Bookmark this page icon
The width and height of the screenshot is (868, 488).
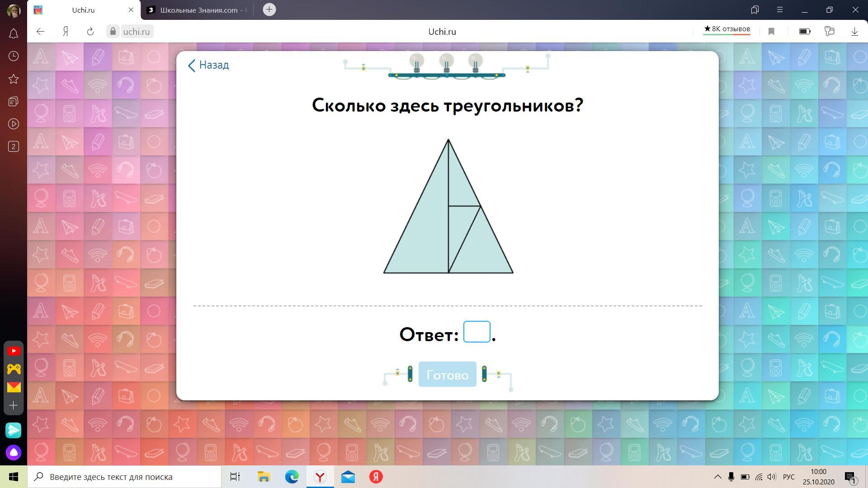tap(771, 31)
